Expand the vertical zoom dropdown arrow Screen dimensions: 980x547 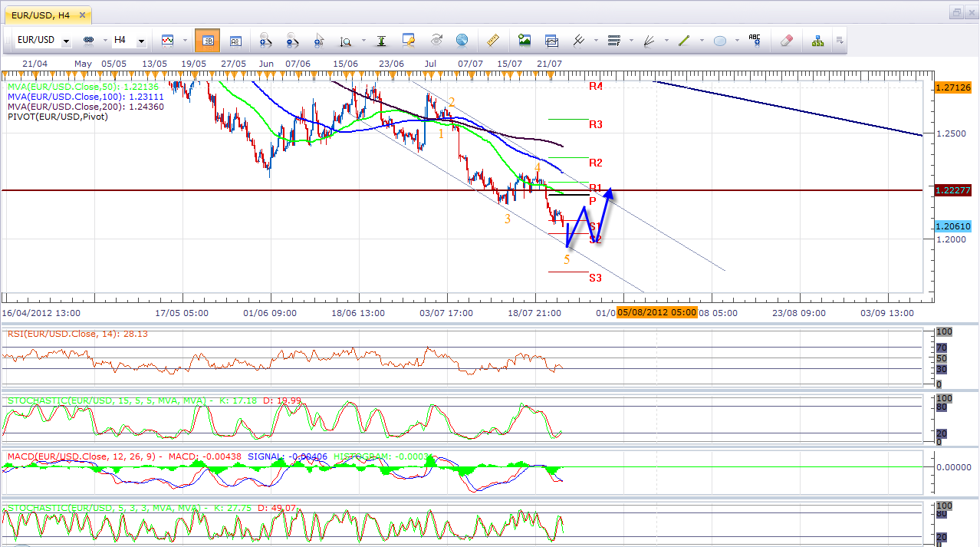point(363,41)
